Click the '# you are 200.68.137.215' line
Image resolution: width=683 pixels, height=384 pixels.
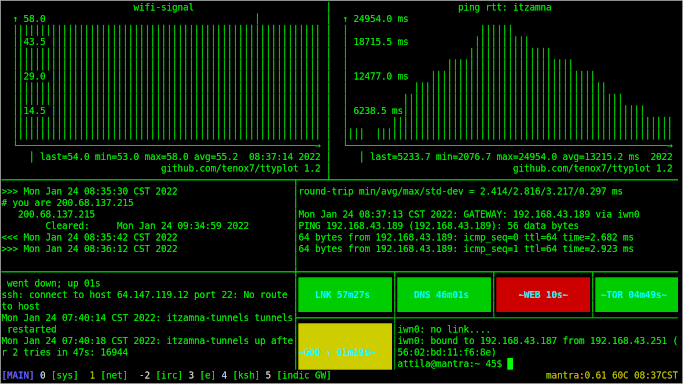(68, 203)
